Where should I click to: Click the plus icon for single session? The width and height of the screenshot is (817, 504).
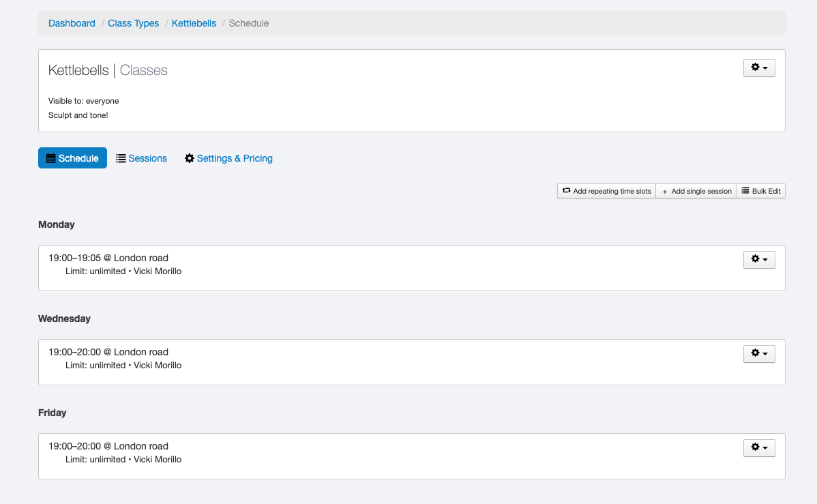point(665,192)
